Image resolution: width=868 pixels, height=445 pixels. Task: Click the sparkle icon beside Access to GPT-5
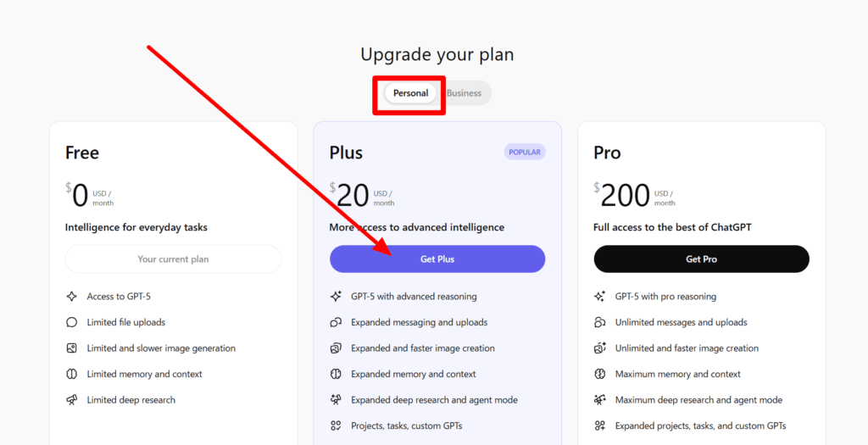(x=71, y=297)
